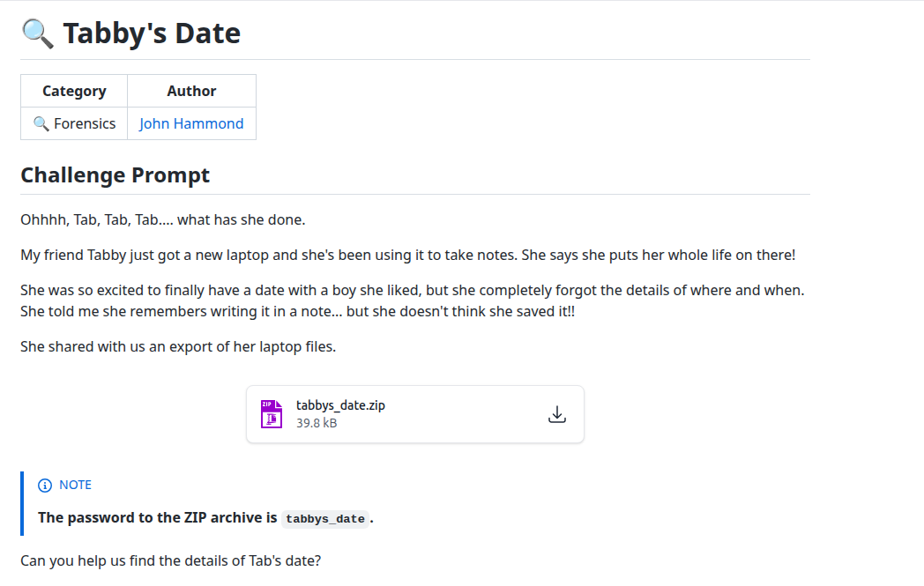Click the download arrow icon for tabbys_date.zip
The image size is (924, 586).
click(557, 413)
